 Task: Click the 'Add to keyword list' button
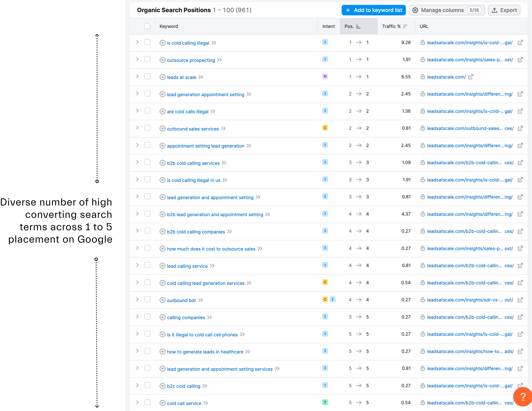coord(373,10)
